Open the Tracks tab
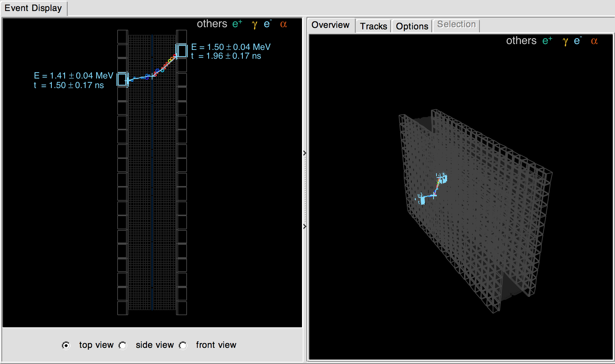The width and height of the screenshot is (615, 364). click(373, 26)
